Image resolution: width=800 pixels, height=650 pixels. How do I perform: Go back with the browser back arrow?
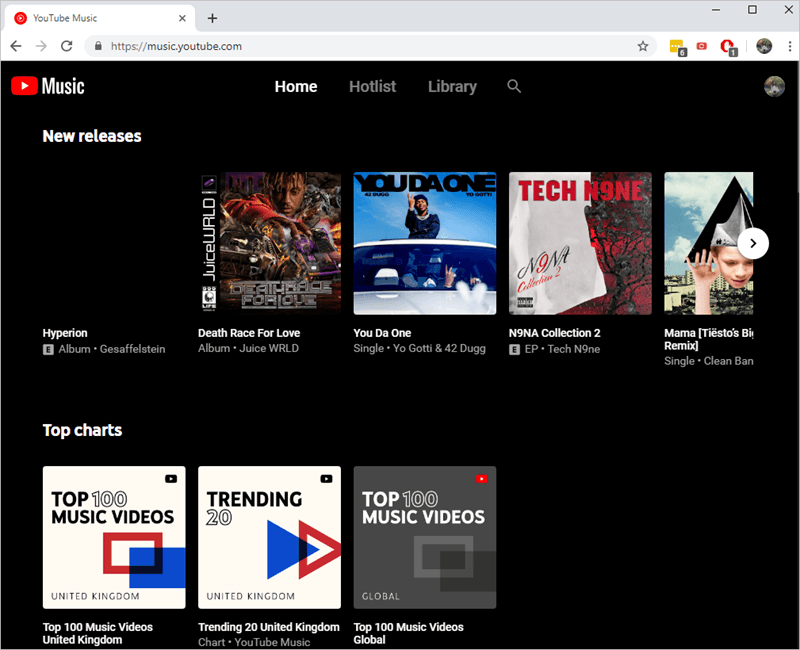click(16, 46)
